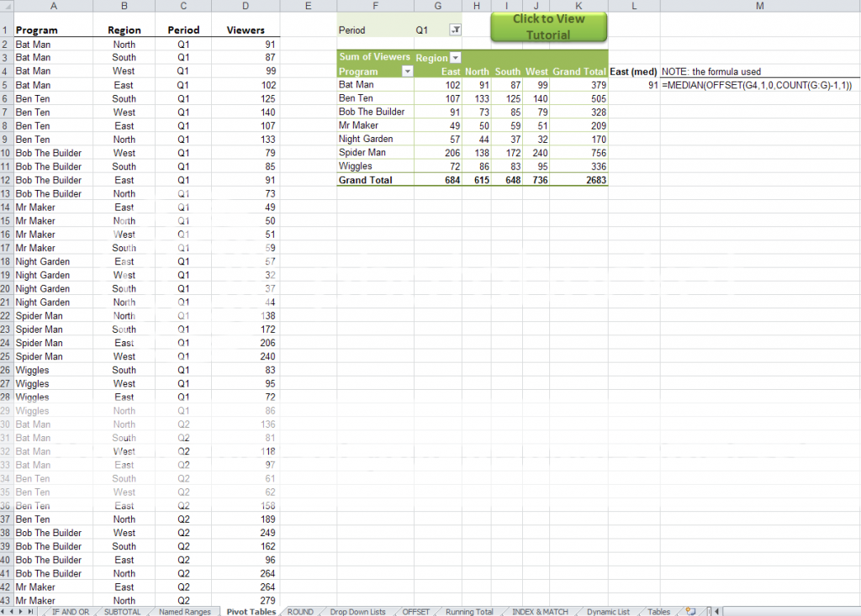Open the Period report filter funnel icon
Viewport: 861px width, 616px height.
(x=455, y=29)
